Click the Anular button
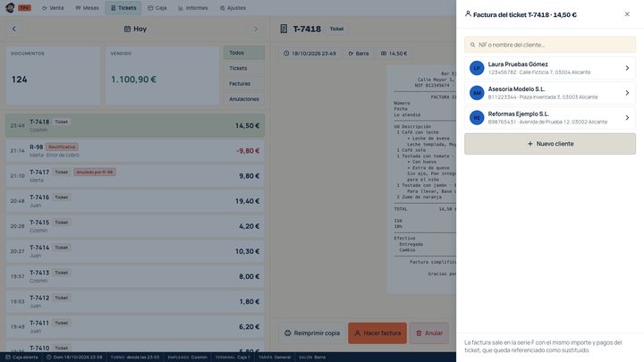 pos(429,333)
